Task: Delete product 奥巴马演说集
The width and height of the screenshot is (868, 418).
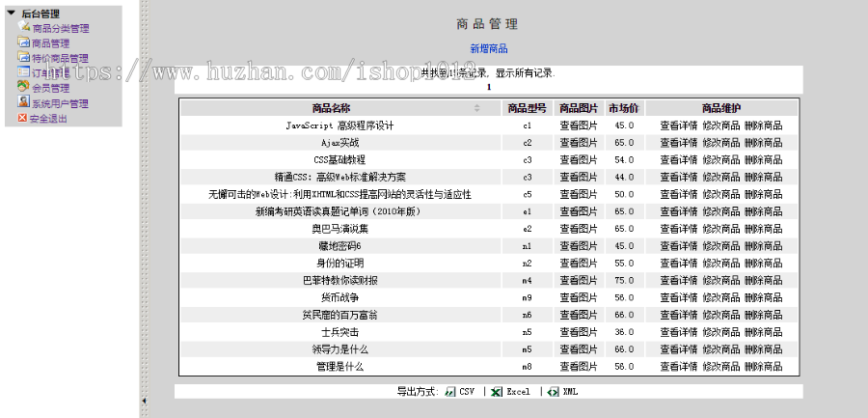Action: tap(764, 229)
